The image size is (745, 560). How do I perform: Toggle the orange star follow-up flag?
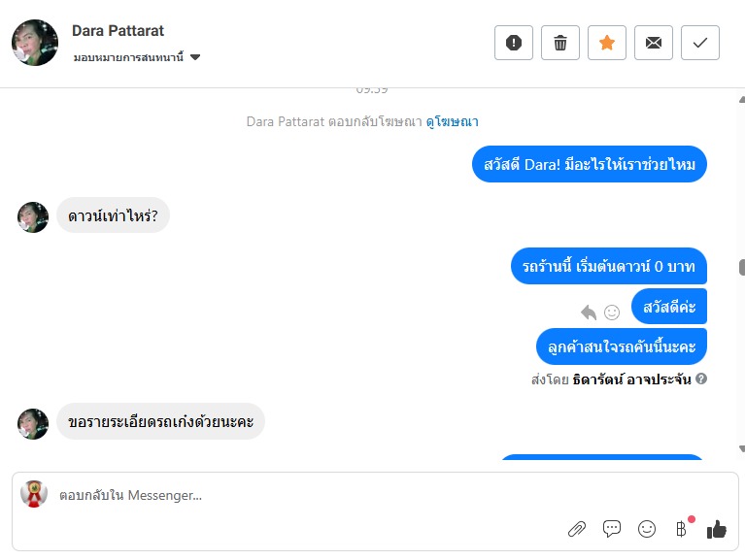[607, 43]
